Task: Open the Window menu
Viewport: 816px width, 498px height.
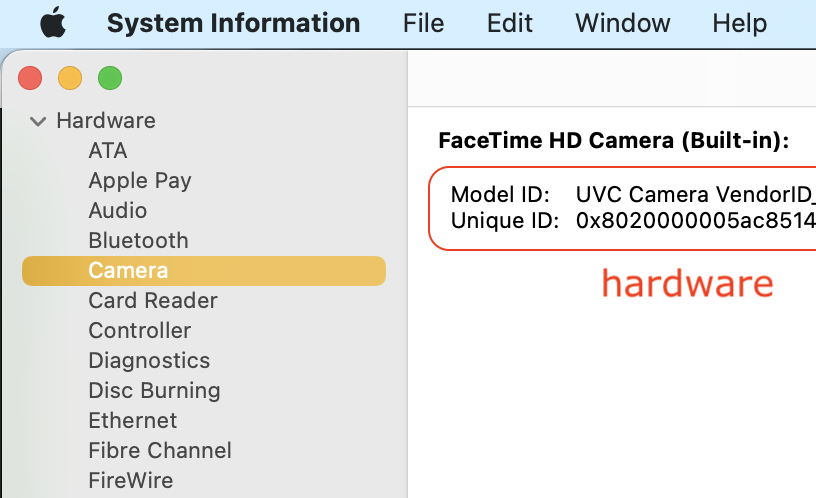Action: [x=622, y=23]
